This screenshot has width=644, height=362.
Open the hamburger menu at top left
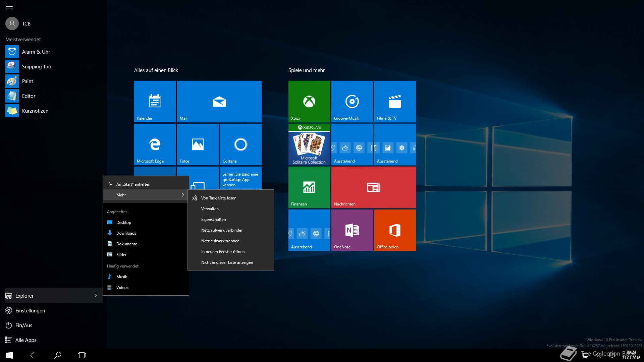coord(9,8)
